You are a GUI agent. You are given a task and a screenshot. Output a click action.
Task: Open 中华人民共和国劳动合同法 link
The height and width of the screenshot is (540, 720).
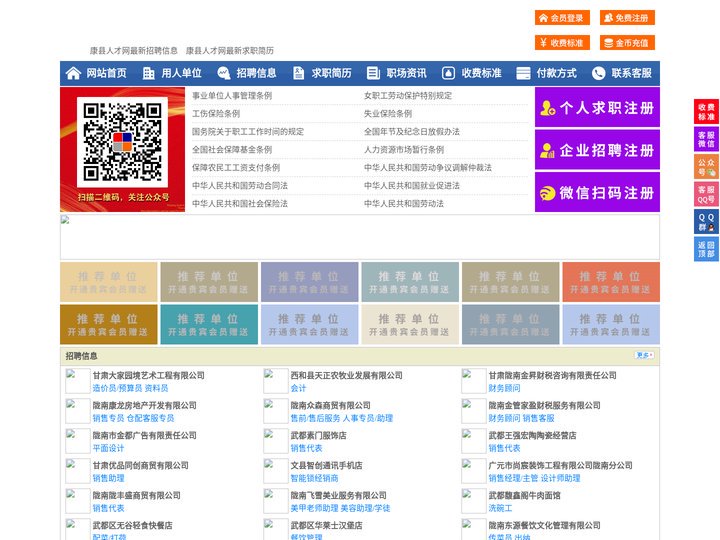point(240,186)
